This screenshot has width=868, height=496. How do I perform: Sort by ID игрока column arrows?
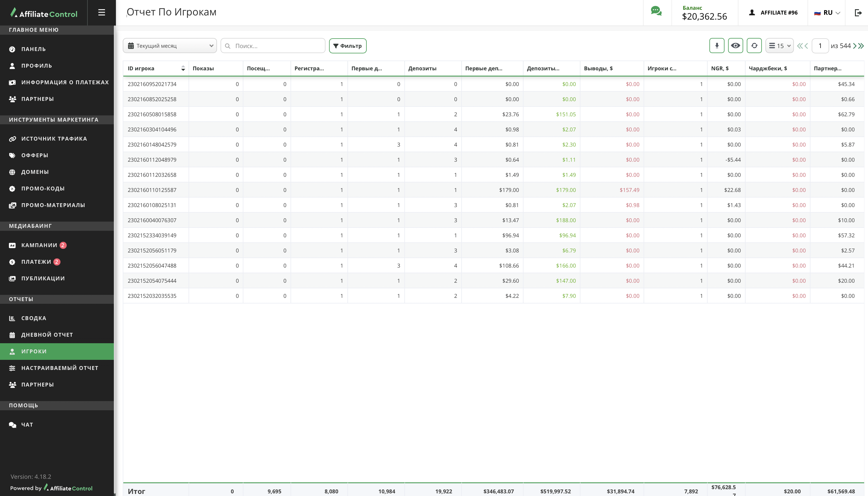(x=183, y=69)
